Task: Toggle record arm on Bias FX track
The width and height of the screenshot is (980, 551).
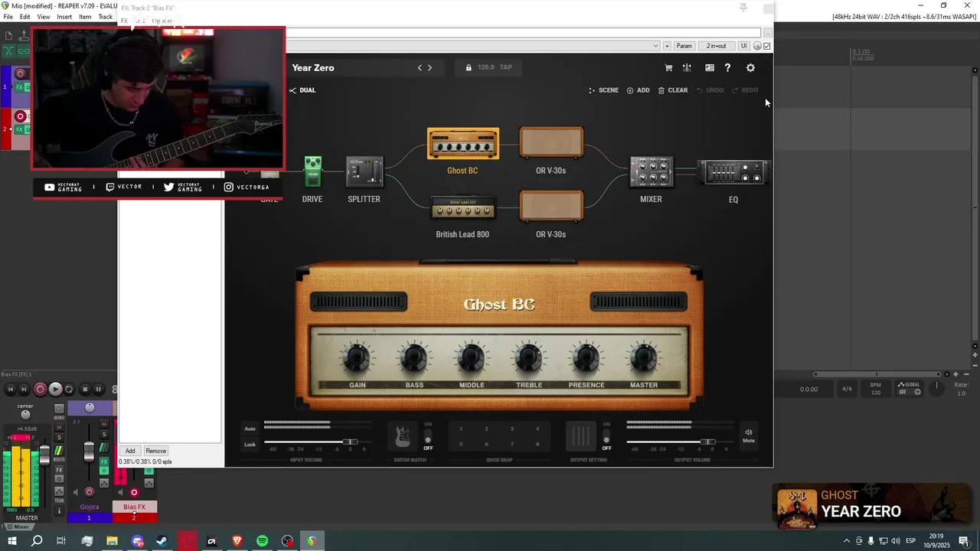Action: 134,492
